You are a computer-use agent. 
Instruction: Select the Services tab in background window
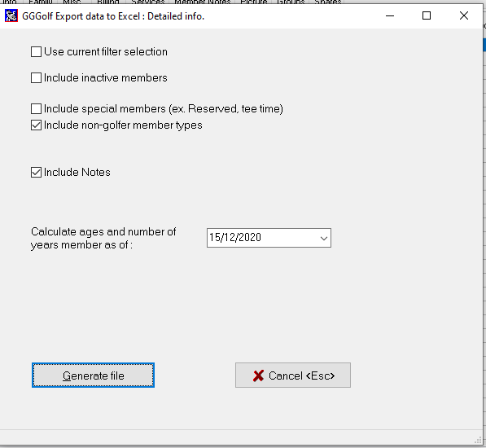point(148,2)
